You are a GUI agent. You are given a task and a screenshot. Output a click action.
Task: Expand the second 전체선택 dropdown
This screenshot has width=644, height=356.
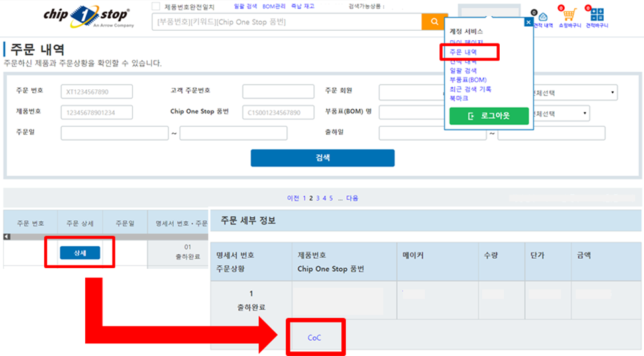(560, 113)
